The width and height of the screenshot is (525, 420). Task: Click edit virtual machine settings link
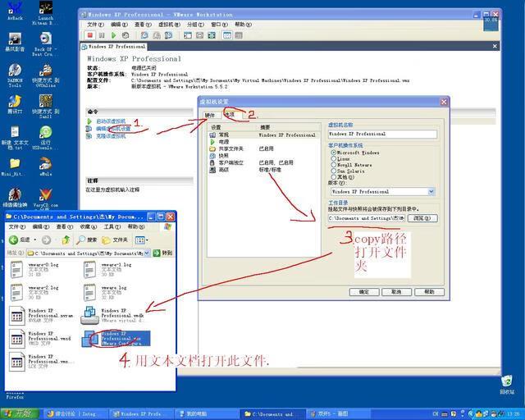(112, 129)
